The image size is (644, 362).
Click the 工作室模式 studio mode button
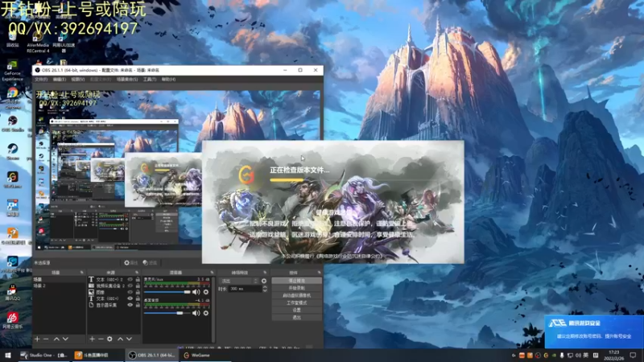(x=296, y=303)
